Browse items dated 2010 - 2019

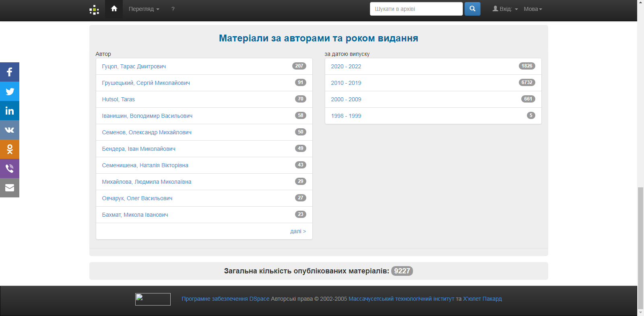pos(346,83)
